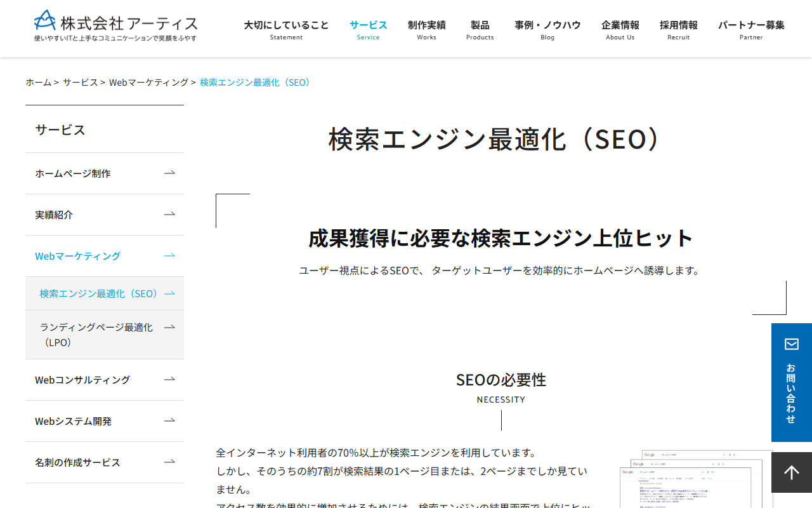Expand the Webマーケティング sidebar section

pos(77,255)
